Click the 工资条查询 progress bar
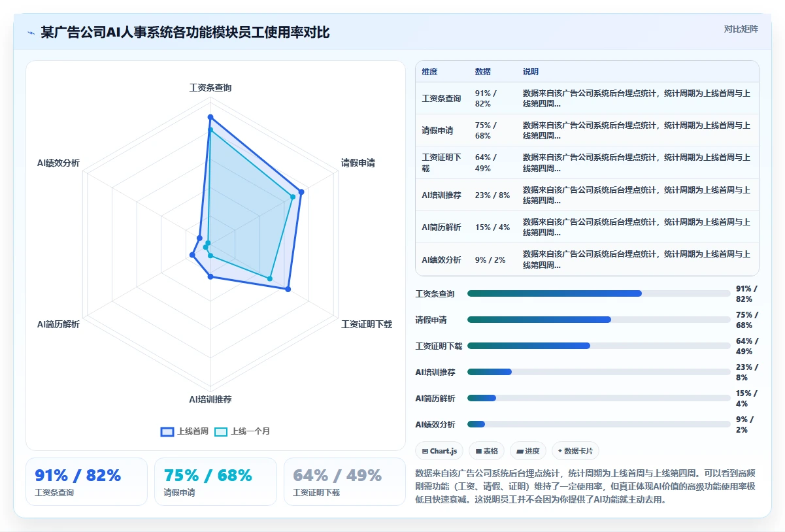 point(599,293)
